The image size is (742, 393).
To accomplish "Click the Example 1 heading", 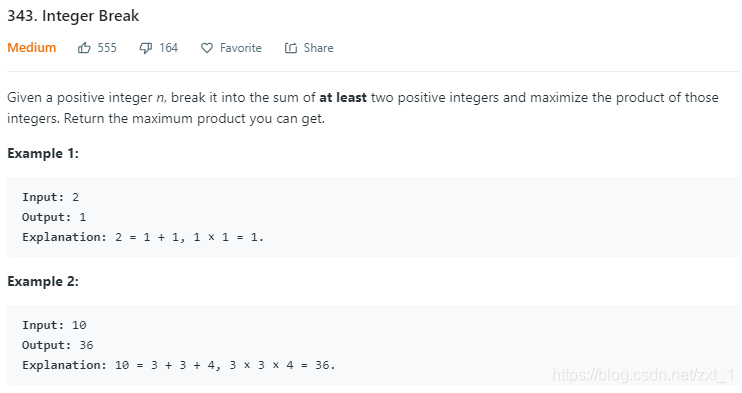I will point(43,153).
